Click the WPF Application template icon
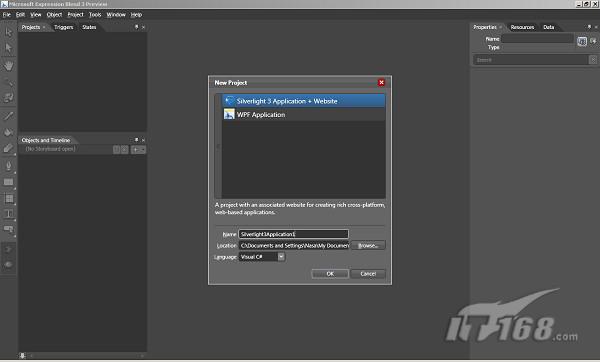 229,114
